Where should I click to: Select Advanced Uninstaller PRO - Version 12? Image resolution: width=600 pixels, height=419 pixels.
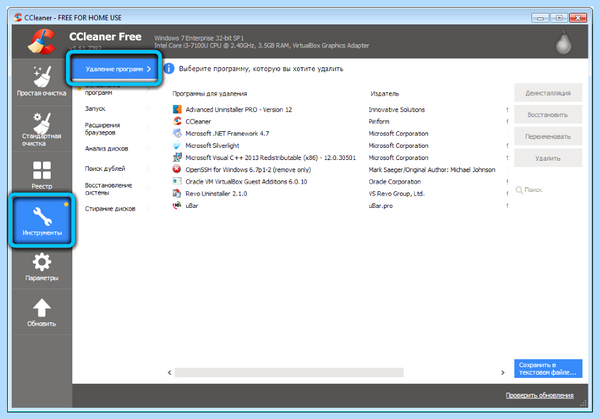point(340,109)
